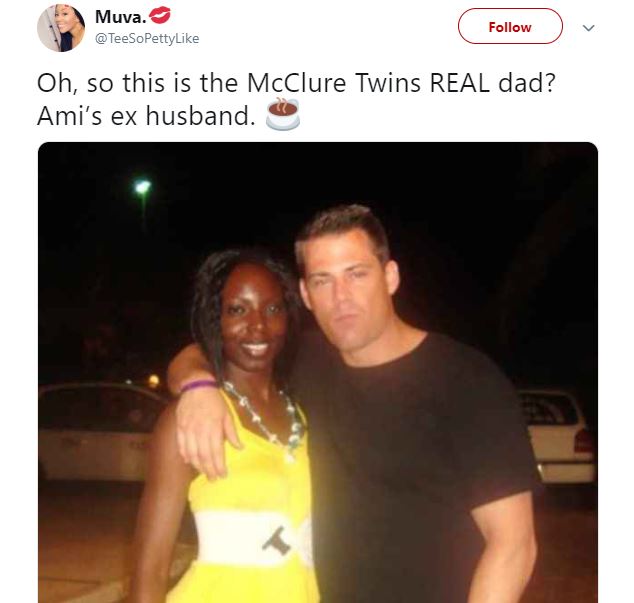
Task: Click the white belt on the dress
Action: (255, 540)
